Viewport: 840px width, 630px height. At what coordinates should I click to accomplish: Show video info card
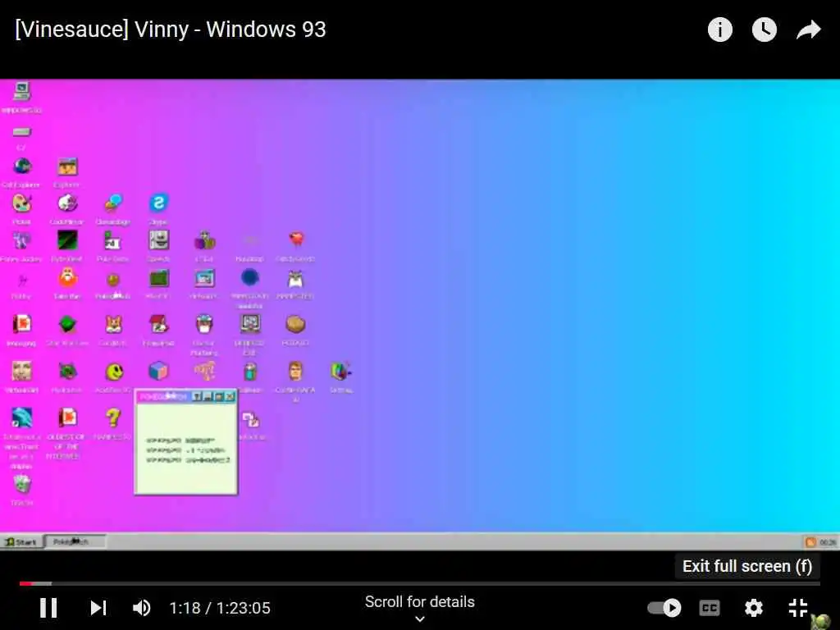[x=719, y=30]
